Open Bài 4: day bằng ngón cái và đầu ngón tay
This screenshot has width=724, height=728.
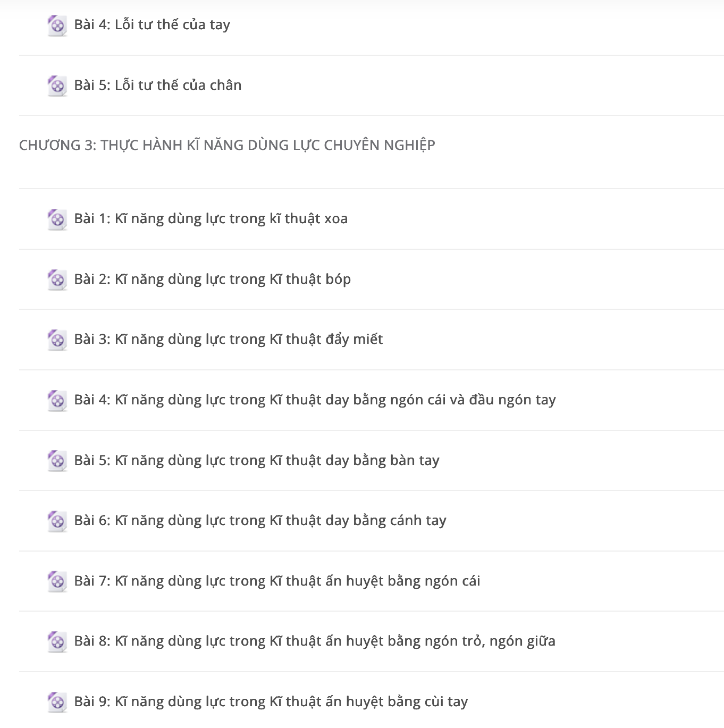coord(315,400)
